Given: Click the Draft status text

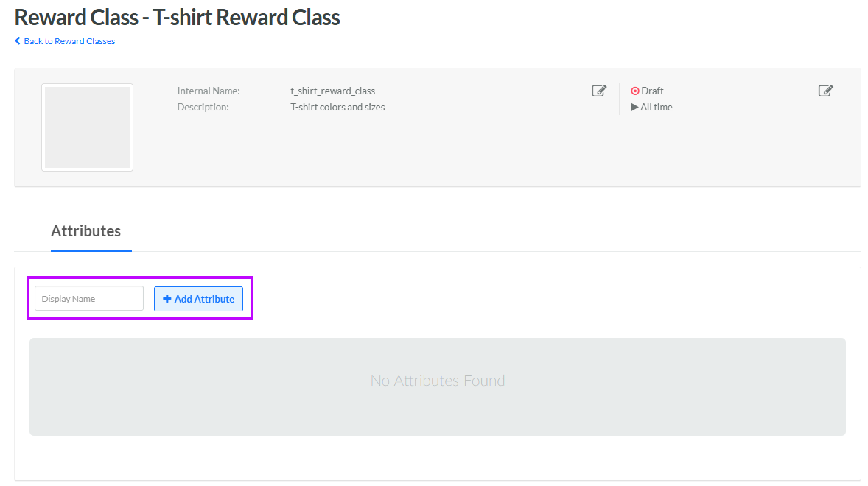Looking at the screenshot, I should [652, 91].
